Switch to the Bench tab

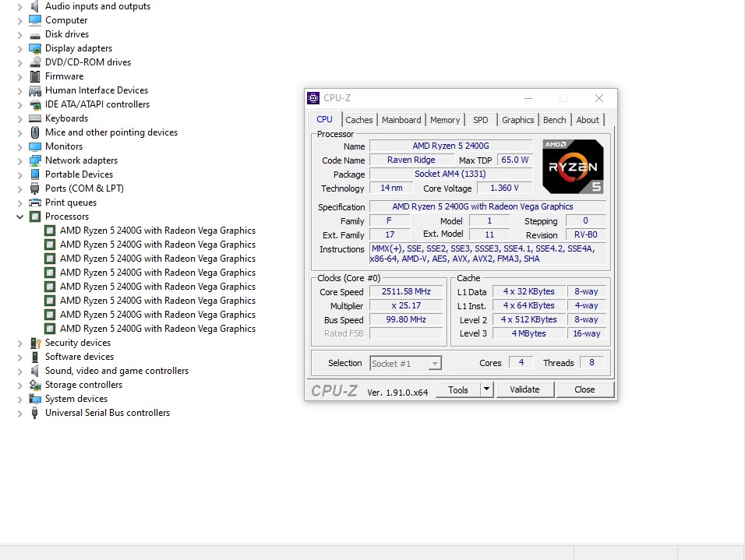pyautogui.click(x=554, y=120)
